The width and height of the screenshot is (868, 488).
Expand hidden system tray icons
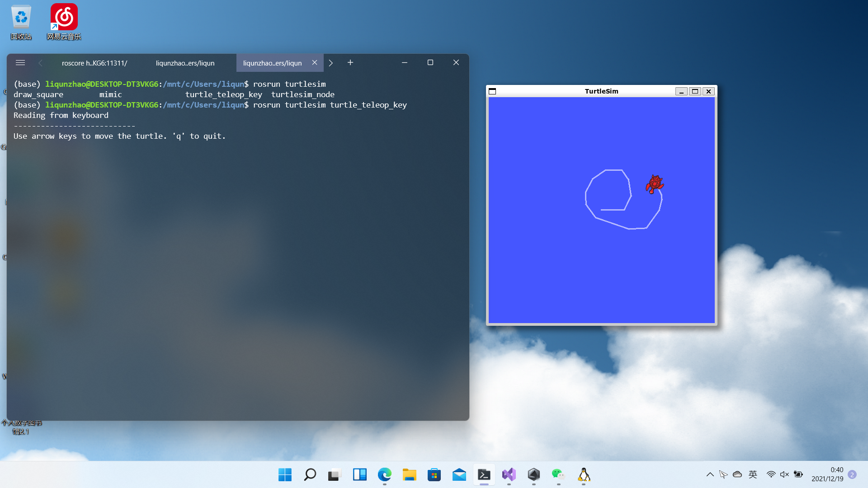pos(710,474)
